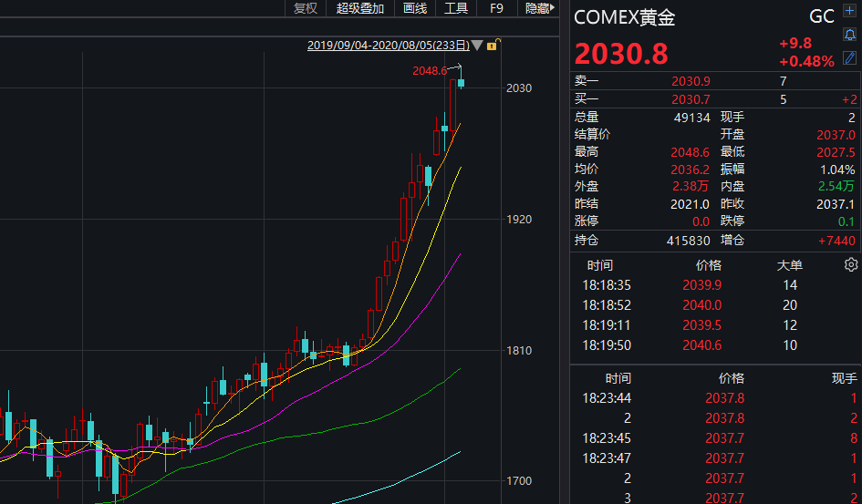Click the 均价 value 2036.2
This screenshot has height=504, width=862.
[x=690, y=170]
